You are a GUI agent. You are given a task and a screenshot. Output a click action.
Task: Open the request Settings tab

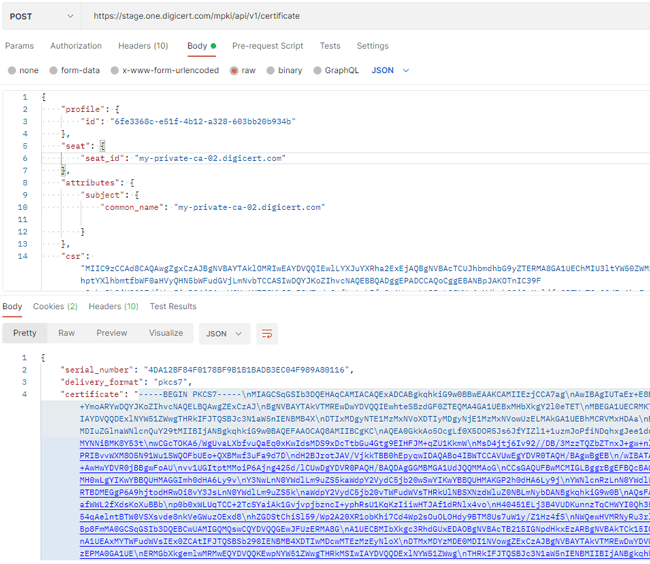click(x=372, y=46)
